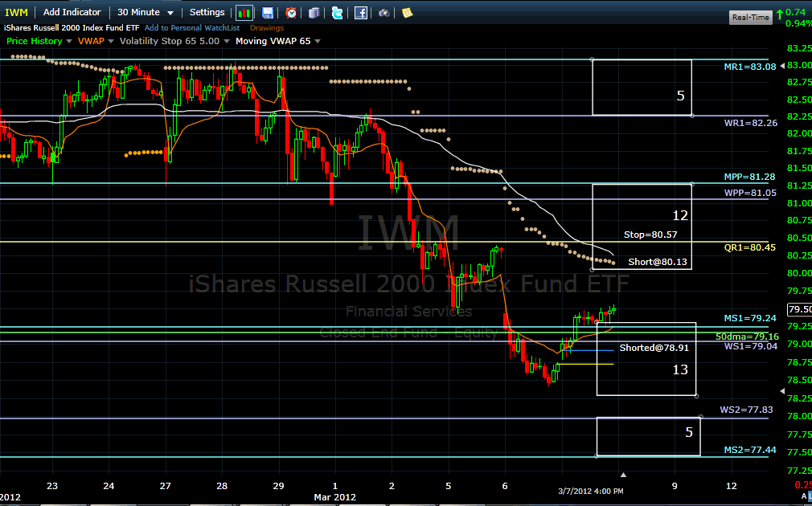
Task: Select the QR1=80.45 label
Action: [750, 248]
